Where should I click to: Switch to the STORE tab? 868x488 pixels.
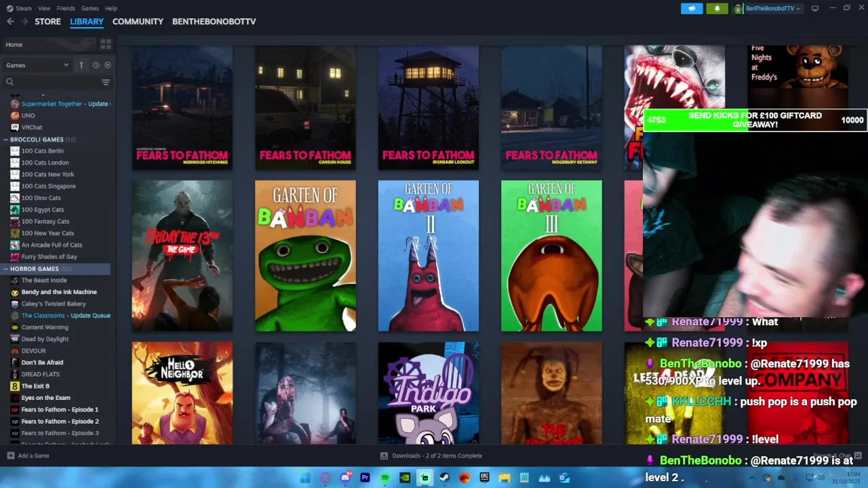click(x=47, y=22)
